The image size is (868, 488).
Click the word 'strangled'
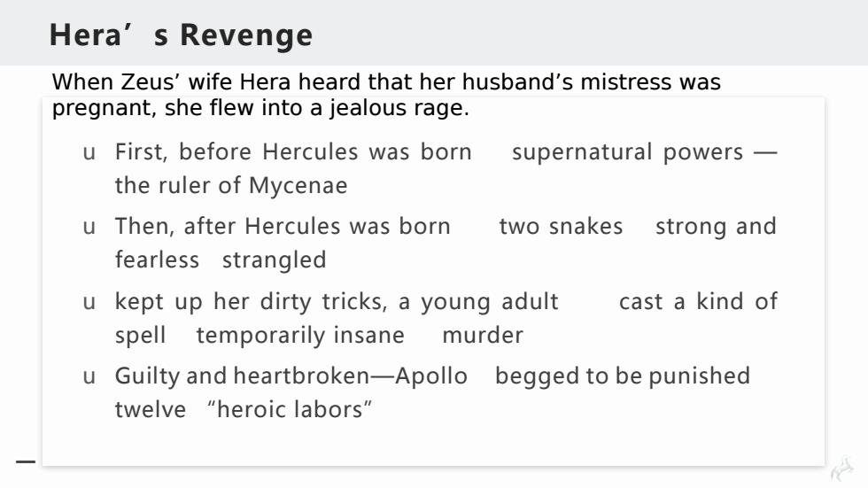coord(274,260)
